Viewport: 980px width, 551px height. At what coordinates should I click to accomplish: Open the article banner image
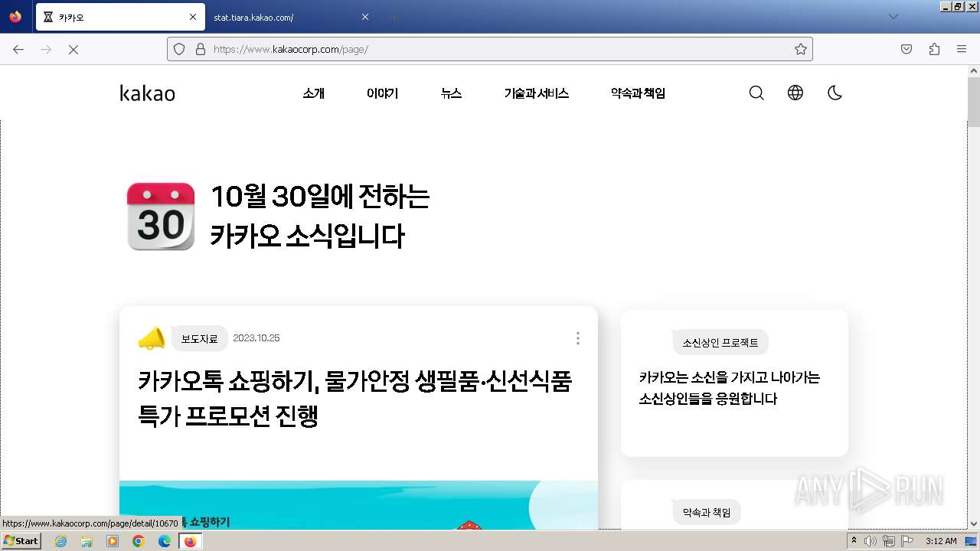358,505
